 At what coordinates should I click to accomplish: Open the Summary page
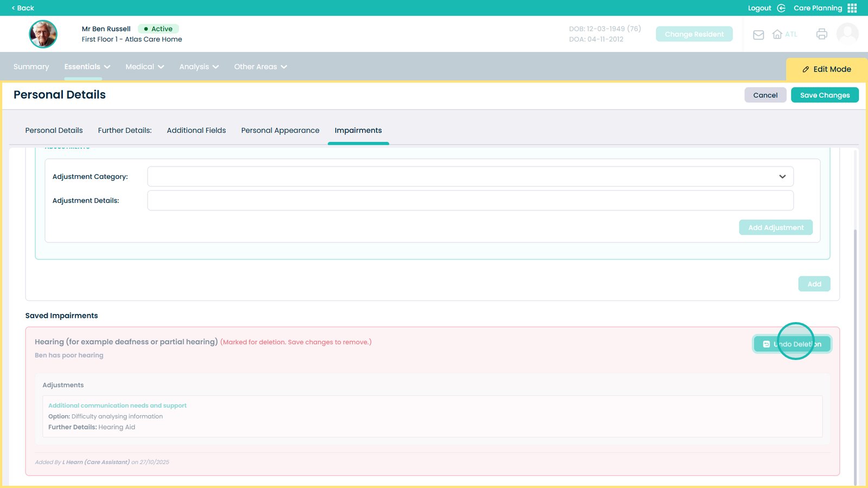click(x=31, y=67)
